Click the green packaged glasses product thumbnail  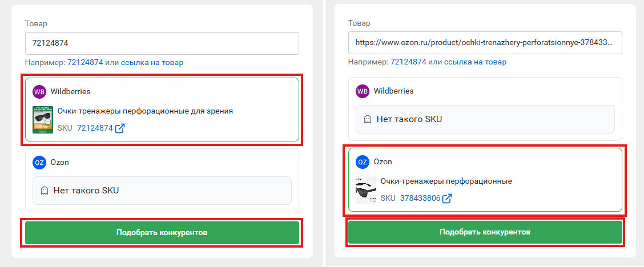click(x=43, y=119)
